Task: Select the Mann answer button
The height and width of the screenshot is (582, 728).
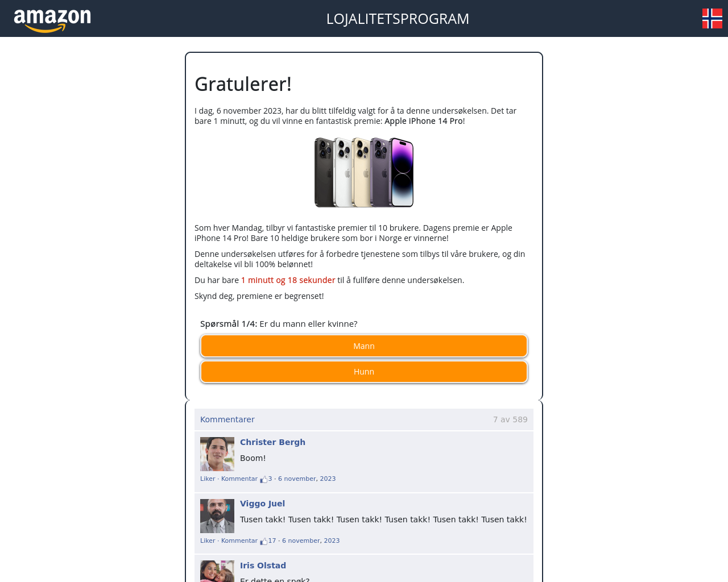Action: [364, 346]
